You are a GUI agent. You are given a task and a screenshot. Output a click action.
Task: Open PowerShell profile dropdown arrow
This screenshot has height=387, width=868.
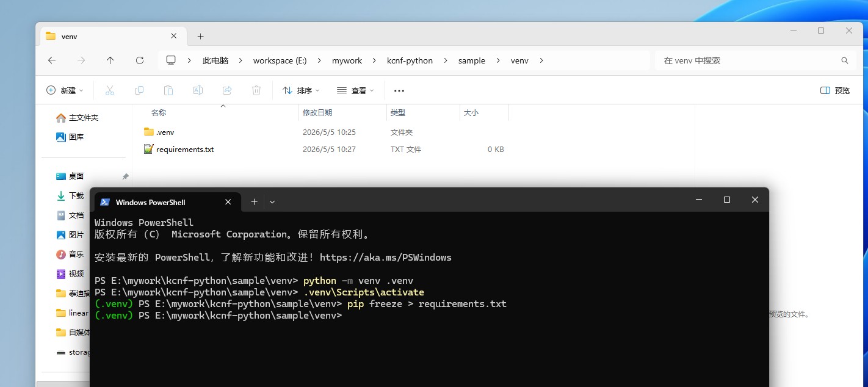pyautogui.click(x=272, y=202)
